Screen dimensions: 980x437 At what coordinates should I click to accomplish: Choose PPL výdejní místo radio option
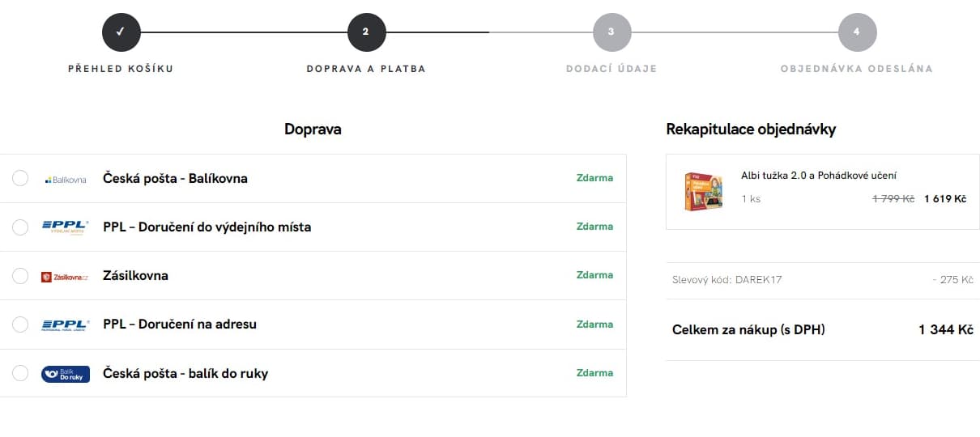click(x=20, y=227)
